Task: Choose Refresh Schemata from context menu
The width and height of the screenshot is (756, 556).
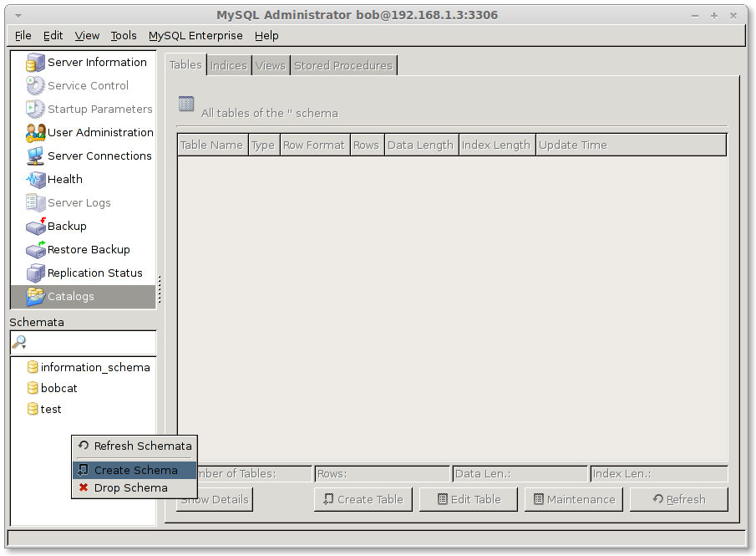Action: tap(134, 446)
